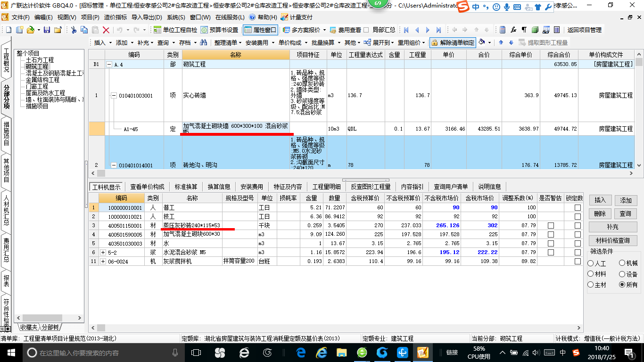Click the new blank file icon

(9, 30)
